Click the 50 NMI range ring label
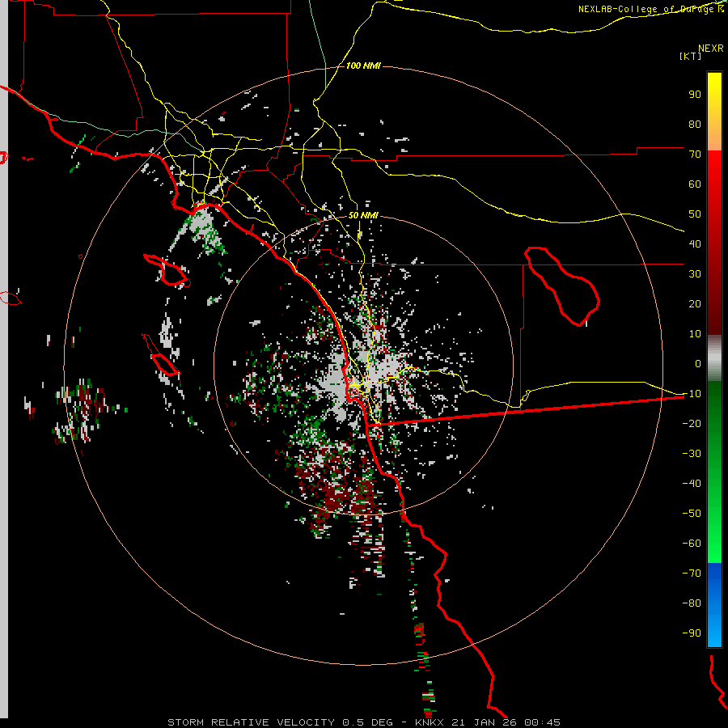 click(x=363, y=215)
